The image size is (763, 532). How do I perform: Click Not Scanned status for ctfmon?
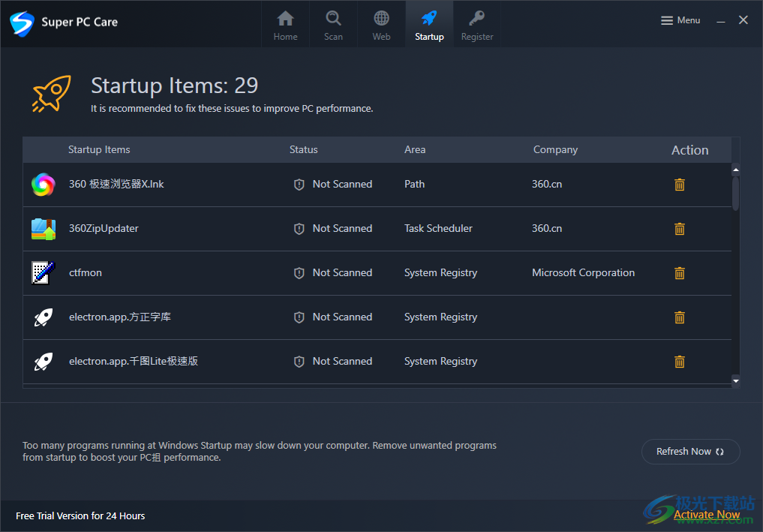tap(342, 272)
